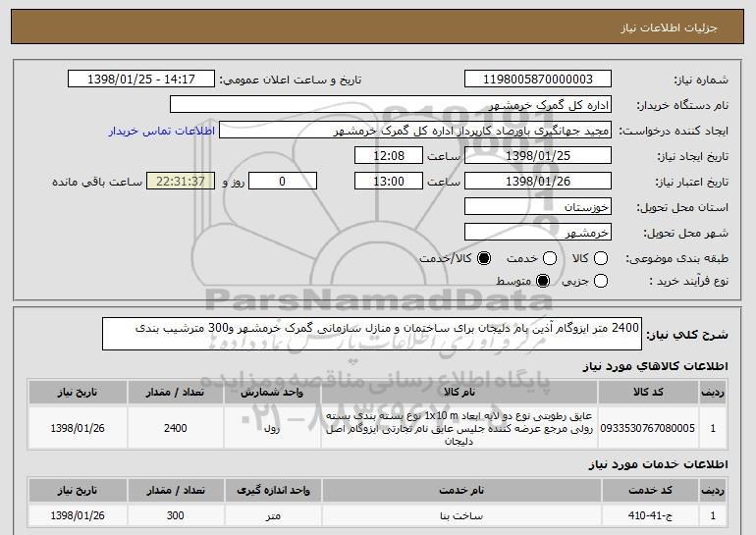
Task: Click the goods column header واحد شمارش
Action: (x=272, y=393)
